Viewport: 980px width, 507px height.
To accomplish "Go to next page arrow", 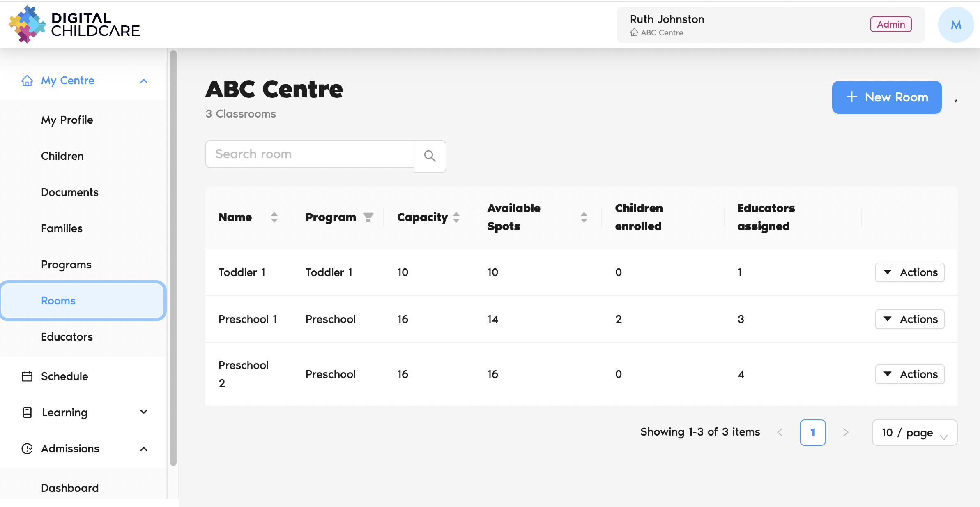I will (845, 432).
